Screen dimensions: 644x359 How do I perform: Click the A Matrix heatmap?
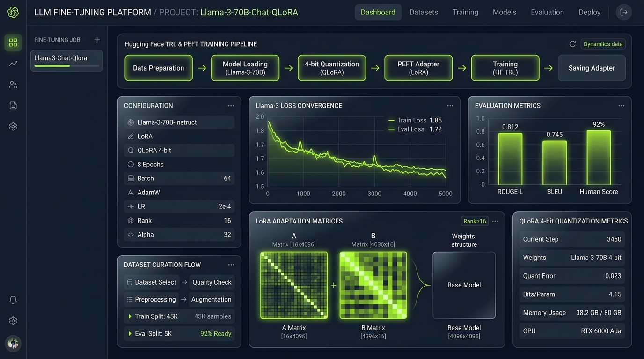click(294, 286)
